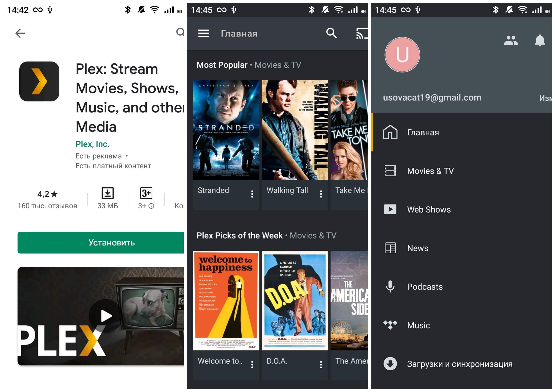Open the Most Popular section header
The image size is (555, 392).
pos(249,65)
